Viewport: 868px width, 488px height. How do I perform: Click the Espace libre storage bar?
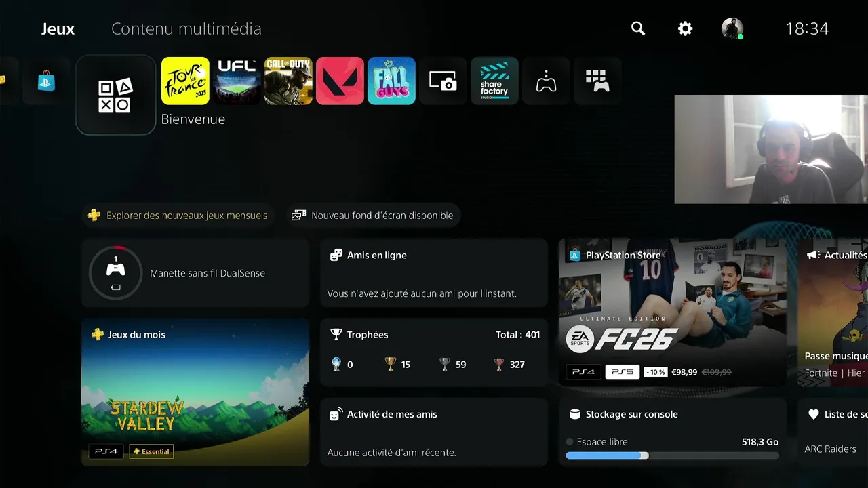pyautogui.click(x=673, y=455)
